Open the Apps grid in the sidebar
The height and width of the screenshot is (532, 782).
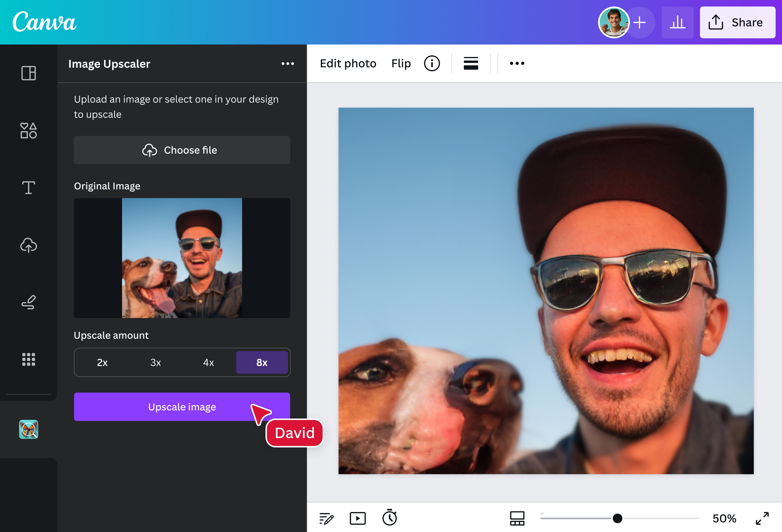[x=29, y=359]
